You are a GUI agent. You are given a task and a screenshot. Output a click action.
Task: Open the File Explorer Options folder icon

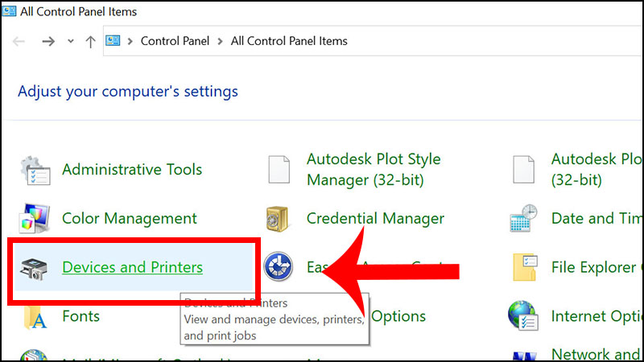525,267
